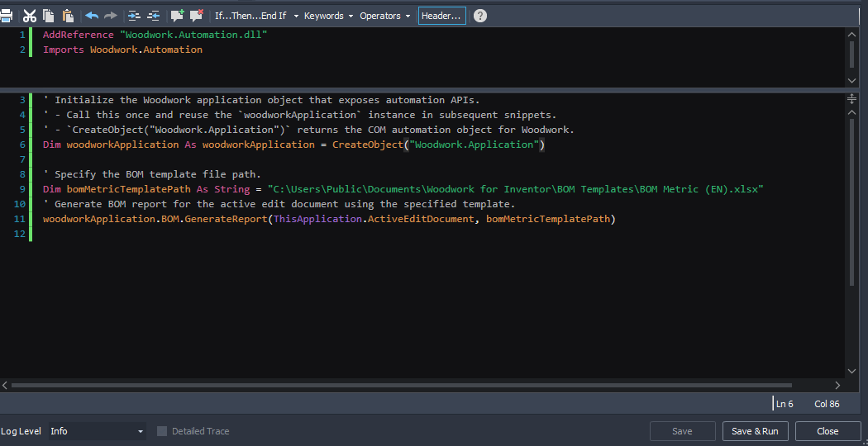Image resolution: width=868 pixels, height=446 pixels.
Task: Click empty line 12 in editor
Action: coord(437,234)
